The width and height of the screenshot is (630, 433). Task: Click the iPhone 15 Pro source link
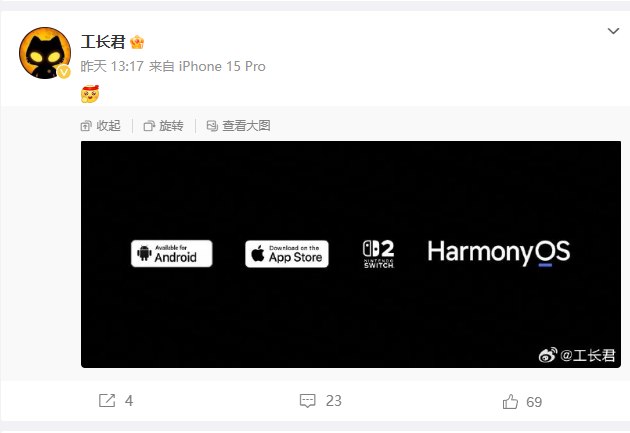tap(222, 66)
